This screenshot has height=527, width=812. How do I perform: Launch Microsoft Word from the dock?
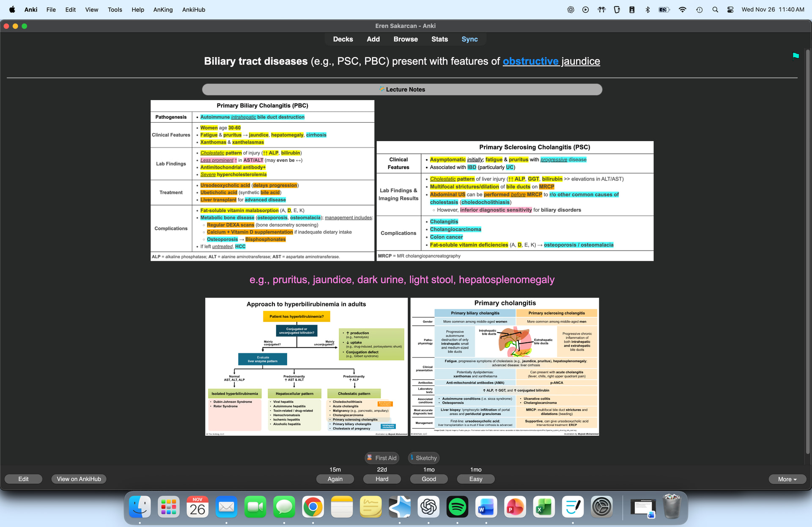[486, 507]
